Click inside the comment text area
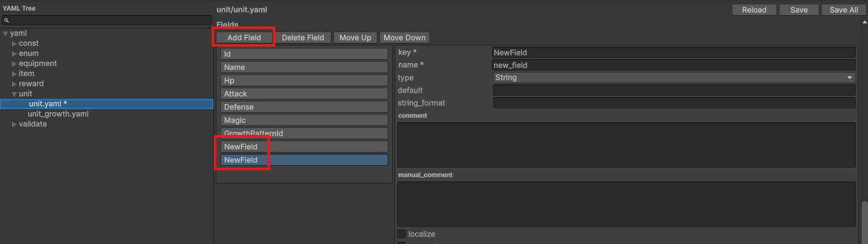 pos(626,145)
